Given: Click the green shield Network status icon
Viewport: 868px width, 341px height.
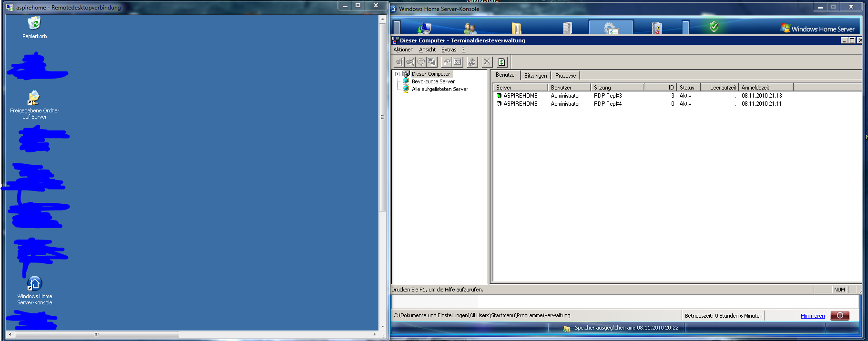Looking at the screenshot, I should click(714, 27).
